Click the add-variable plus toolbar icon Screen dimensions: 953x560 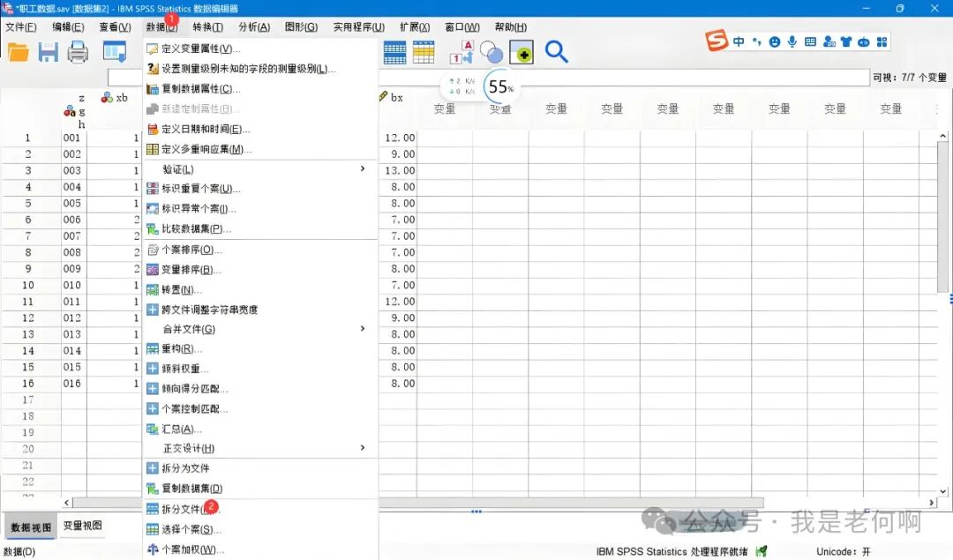click(x=522, y=52)
